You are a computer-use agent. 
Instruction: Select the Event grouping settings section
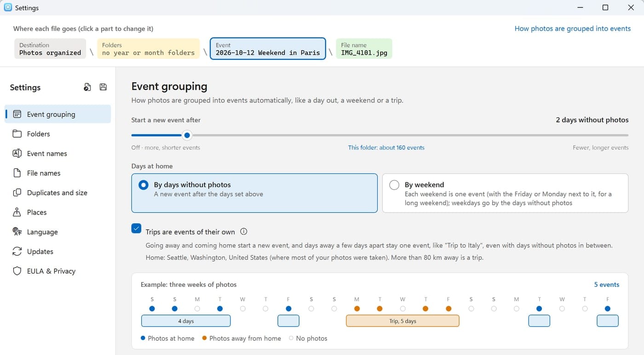click(58, 114)
